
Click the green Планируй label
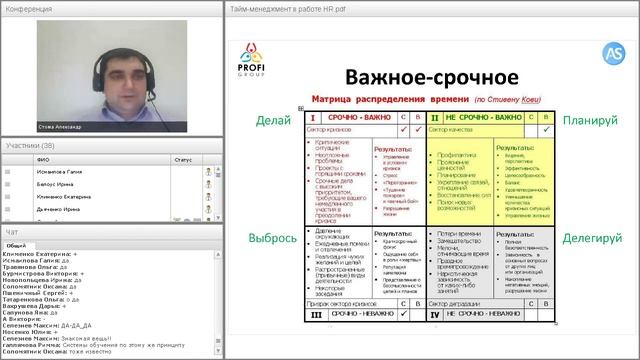590,120
